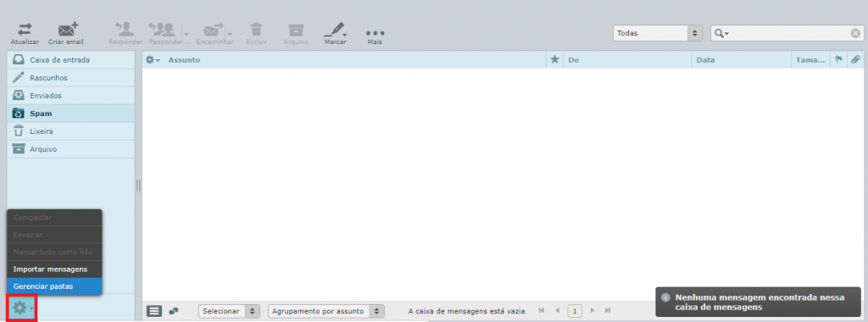Open the Arquivo folder in sidebar
Viewport: 868px width, 322px height.
71,149
